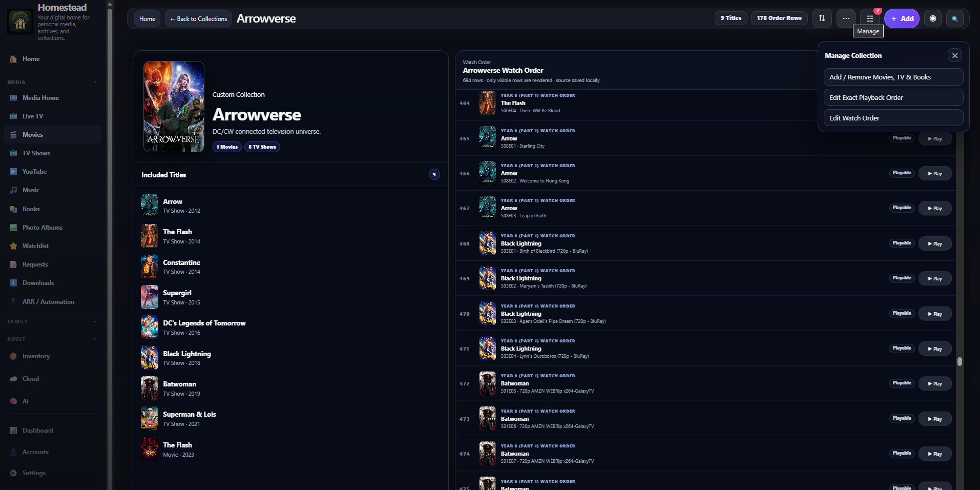Viewport: 980px width, 490px height.
Task: Click the Home breadcrumb button
Action: [x=148, y=19]
